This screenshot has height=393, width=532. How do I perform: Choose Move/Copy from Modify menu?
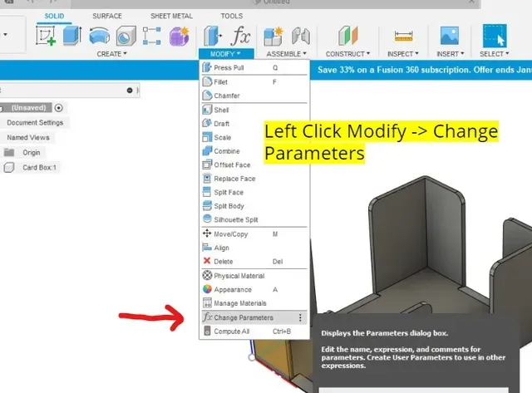[x=254, y=234]
